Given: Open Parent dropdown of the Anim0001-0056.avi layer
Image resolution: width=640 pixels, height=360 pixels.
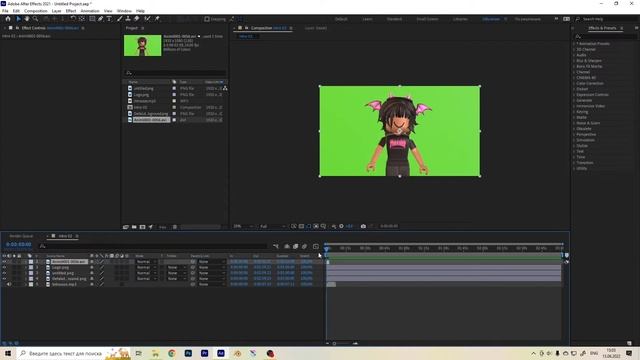Looking at the screenshot, I should 211,262.
